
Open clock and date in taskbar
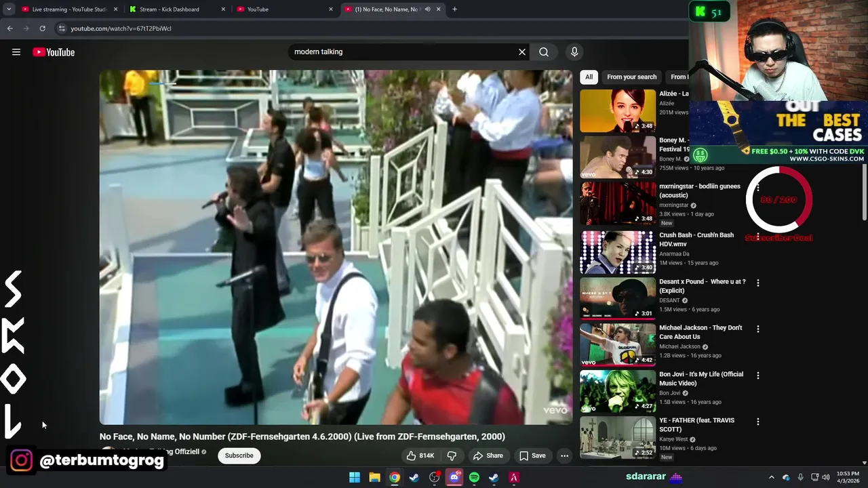click(x=848, y=477)
